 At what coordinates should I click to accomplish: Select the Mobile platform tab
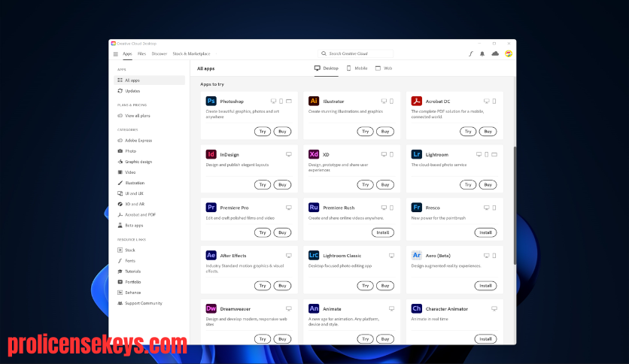point(357,68)
